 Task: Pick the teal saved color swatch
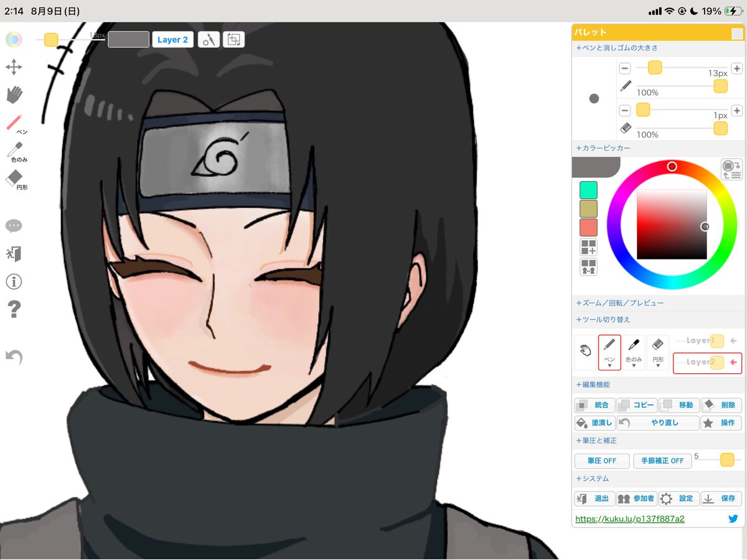(x=588, y=190)
